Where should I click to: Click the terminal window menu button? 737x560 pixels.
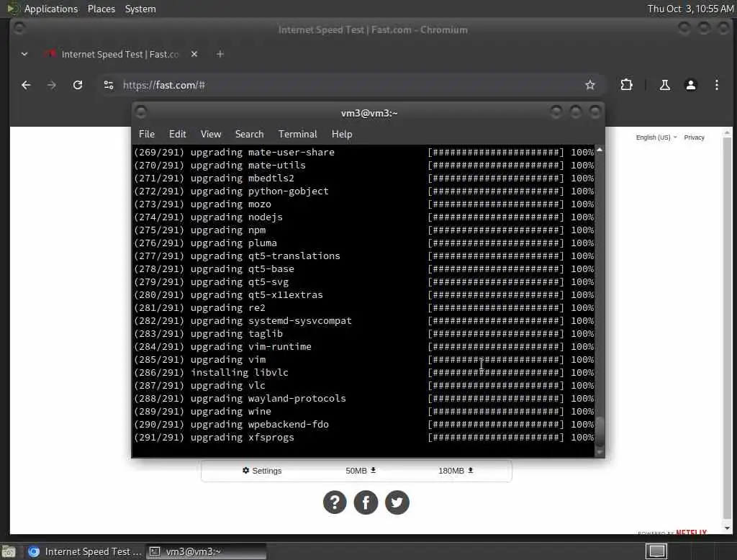(x=141, y=112)
